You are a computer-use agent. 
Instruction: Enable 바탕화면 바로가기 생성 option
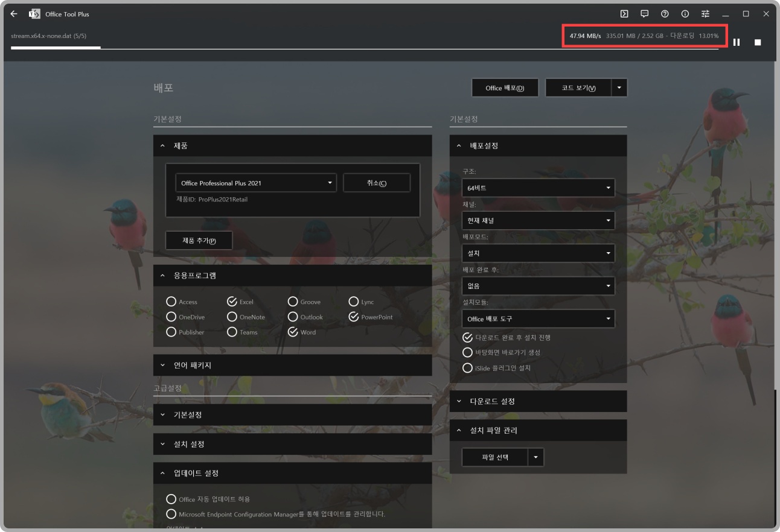[x=467, y=353]
